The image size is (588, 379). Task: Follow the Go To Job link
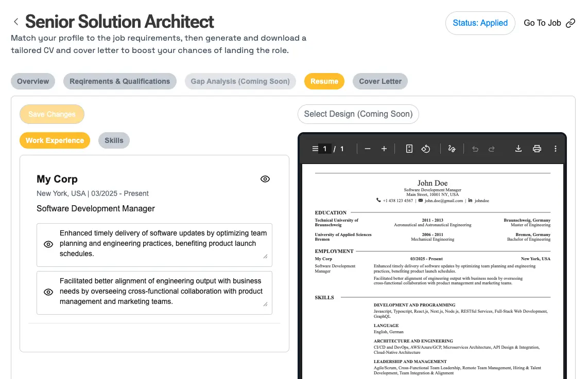click(549, 23)
